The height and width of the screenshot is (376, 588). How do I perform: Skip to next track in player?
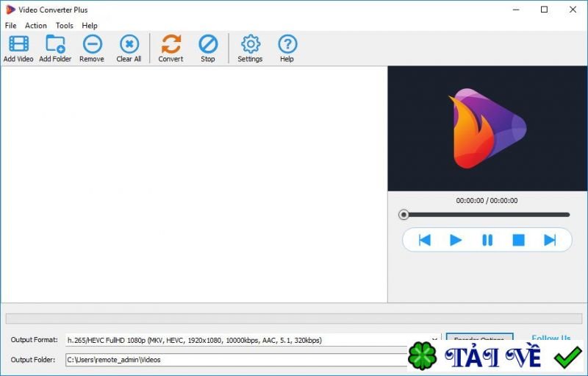tap(550, 240)
